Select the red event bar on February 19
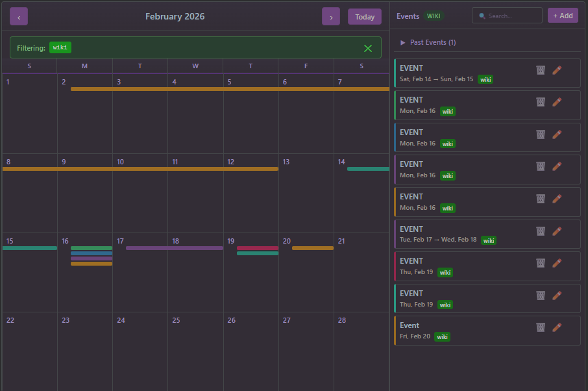The width and height of the screenshot is (588, 391). (x=258, y=248)
